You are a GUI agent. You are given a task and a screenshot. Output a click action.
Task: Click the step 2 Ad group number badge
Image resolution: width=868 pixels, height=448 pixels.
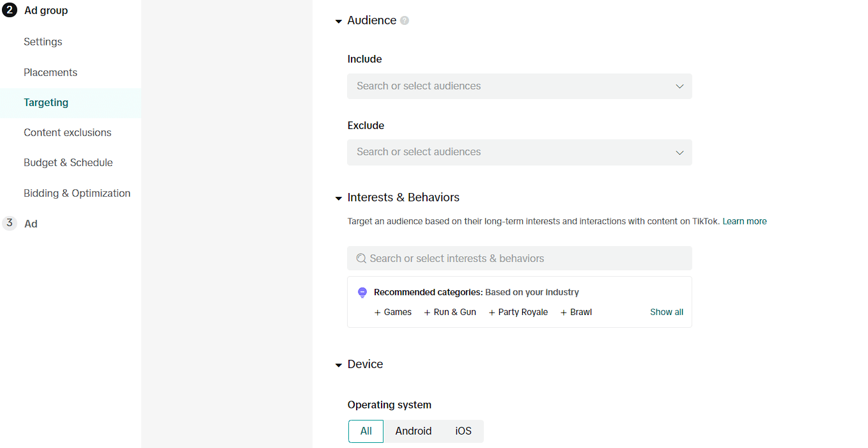click(x=10, y=10)
